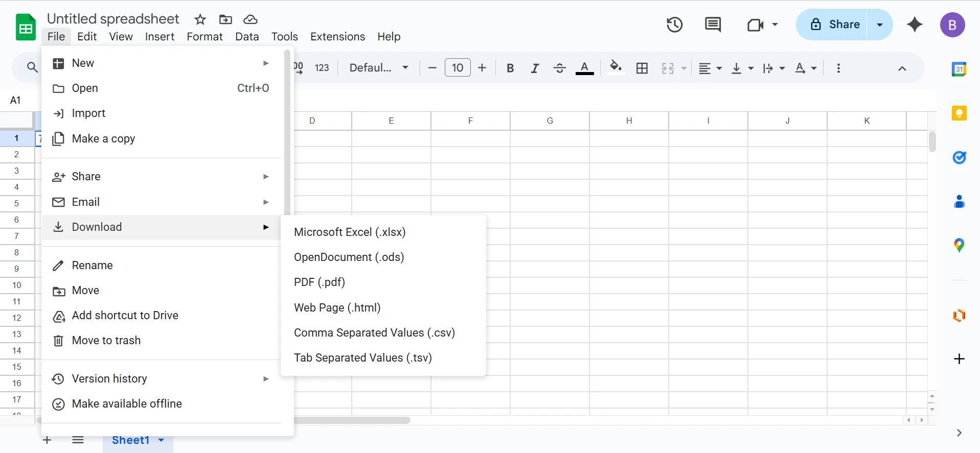The image size is (980, 453).
Task: Open the comments panel icon
Action: tap(713, 25)
